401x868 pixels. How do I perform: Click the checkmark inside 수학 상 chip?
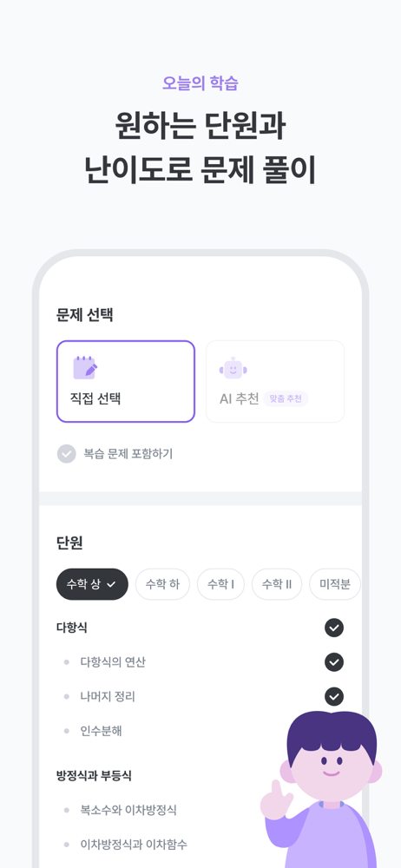coord(111,584)
